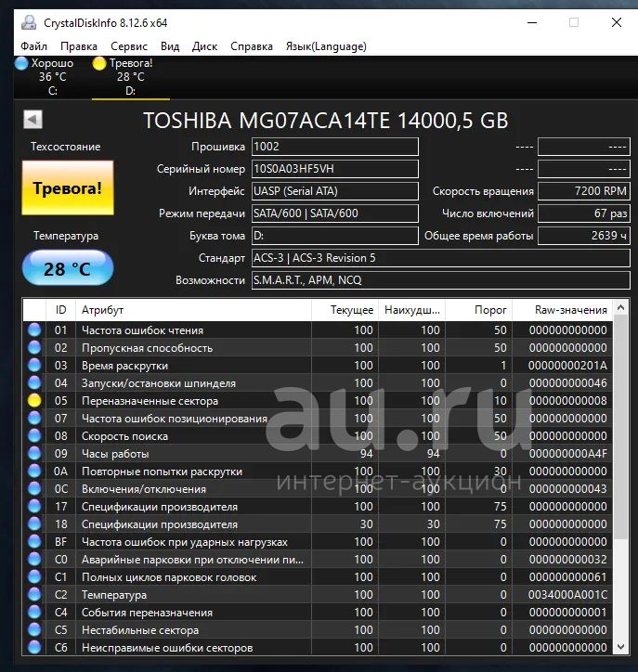Click the serial number field 10S0A03HF5VH
This screenshot has height=672, width=638.
(x=335, y=169)
